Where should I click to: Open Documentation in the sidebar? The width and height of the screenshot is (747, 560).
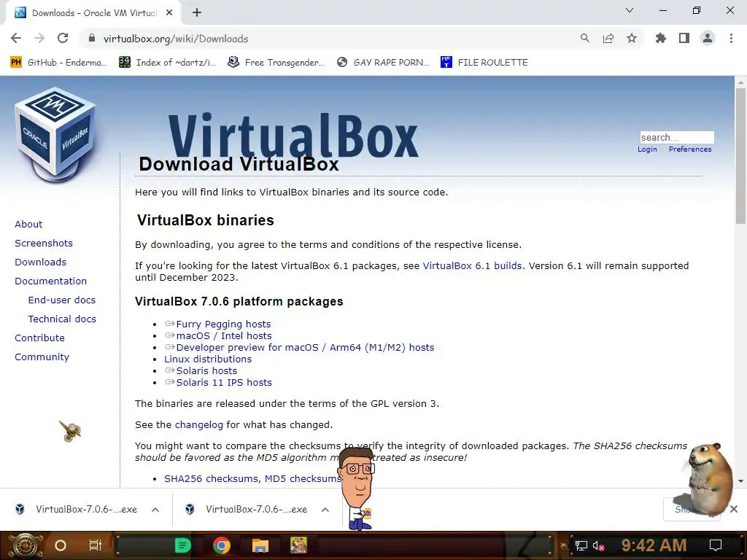click(50, 281)
